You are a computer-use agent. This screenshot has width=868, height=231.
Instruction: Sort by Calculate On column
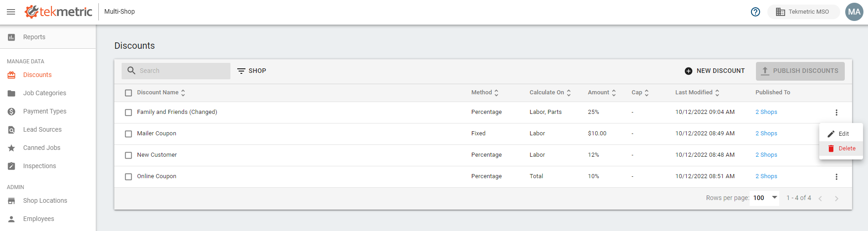(x=550, y=92)
